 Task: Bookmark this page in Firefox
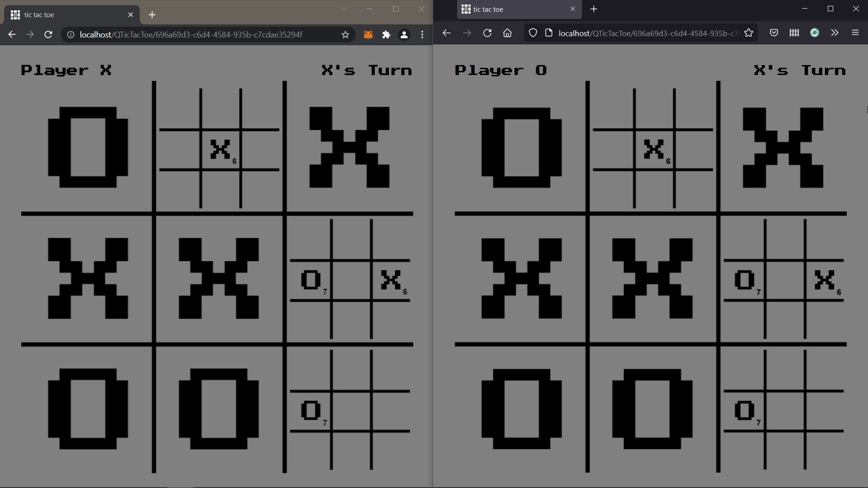749,33
